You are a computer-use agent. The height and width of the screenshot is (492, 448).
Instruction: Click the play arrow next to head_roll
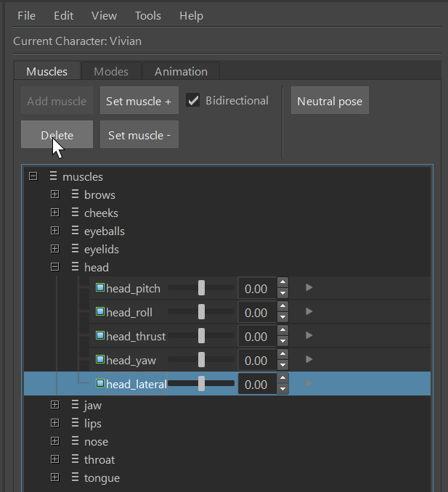coord(309,311)
